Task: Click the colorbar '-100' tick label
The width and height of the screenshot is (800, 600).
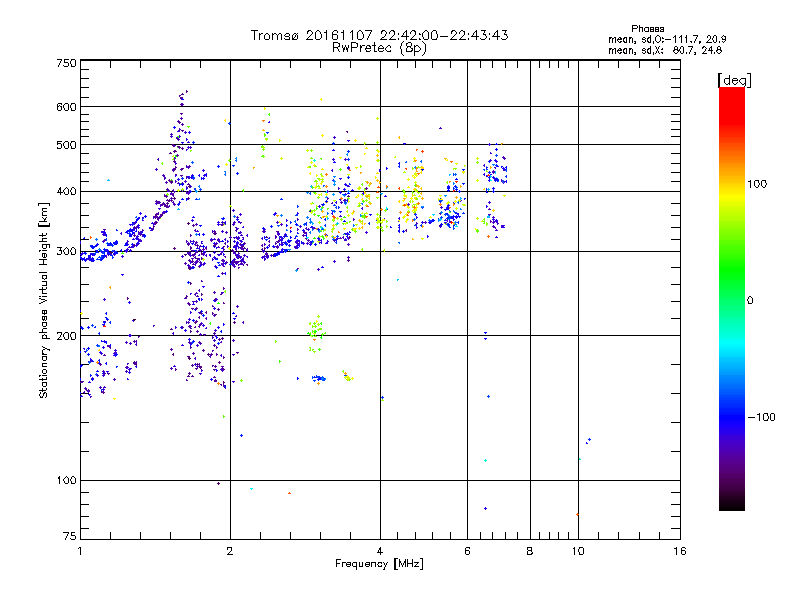Action: (762, 417)
